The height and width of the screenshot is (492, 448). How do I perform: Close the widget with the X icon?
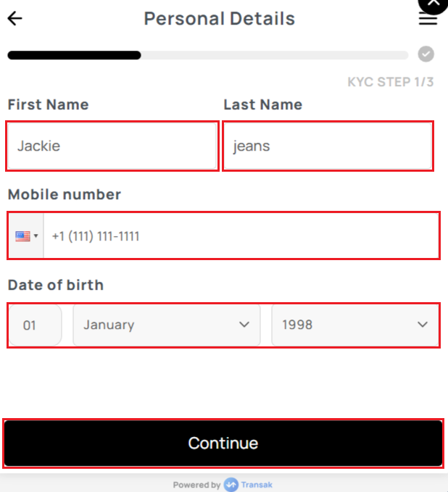pos(434,4)
